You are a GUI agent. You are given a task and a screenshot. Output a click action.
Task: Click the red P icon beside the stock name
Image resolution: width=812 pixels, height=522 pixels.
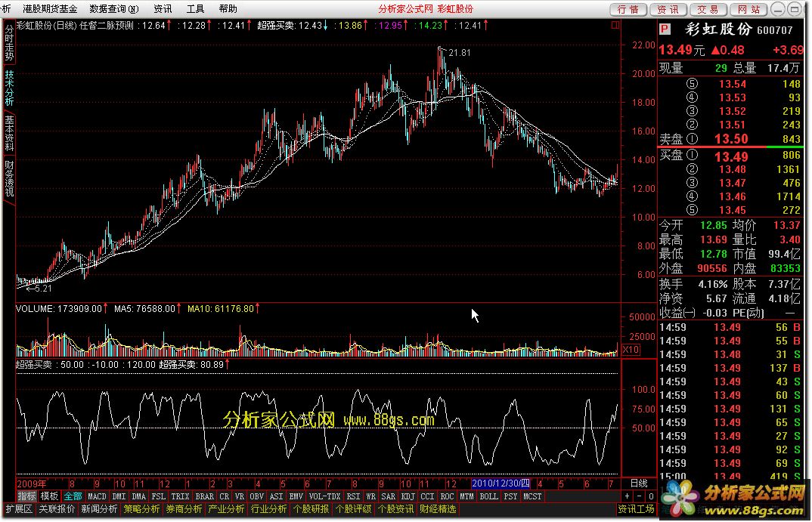665,29
